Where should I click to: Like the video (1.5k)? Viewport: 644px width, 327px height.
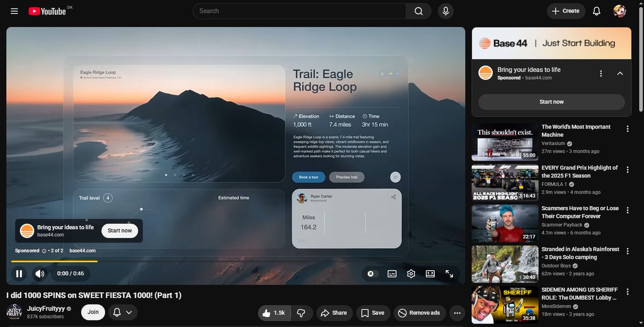tap(274, 313)
